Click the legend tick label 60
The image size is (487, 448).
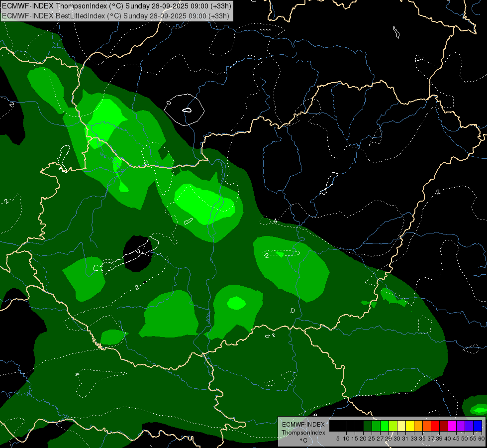coord(482,439)
